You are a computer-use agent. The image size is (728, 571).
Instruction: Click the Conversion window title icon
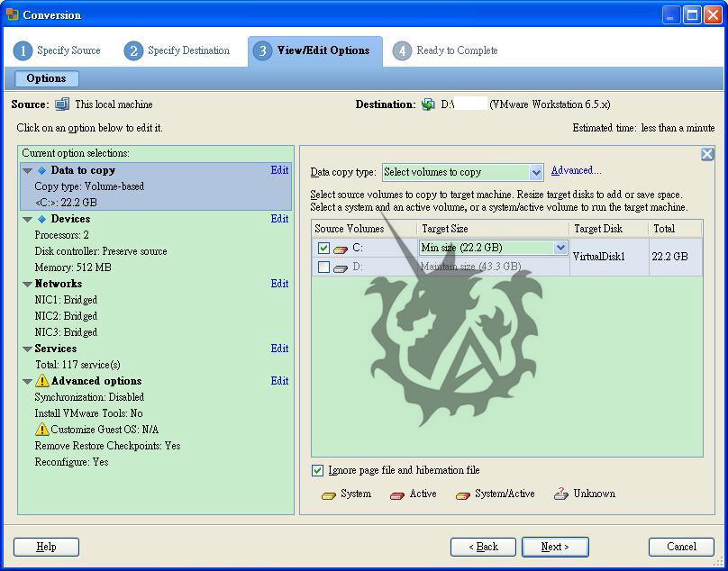[x=13, y=14]
